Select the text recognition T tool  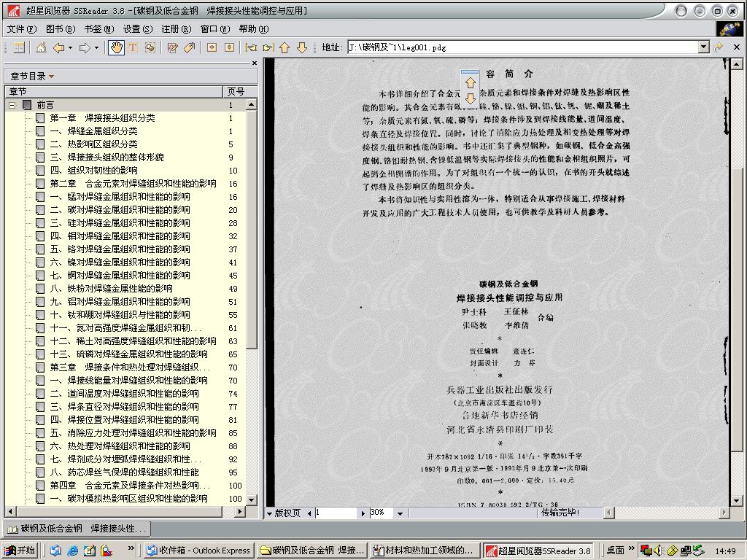point(133,47)
